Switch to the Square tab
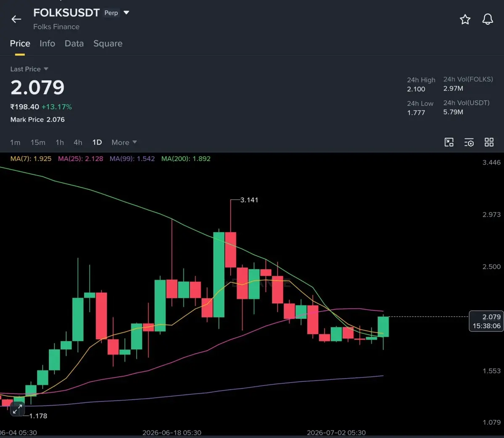Viewport: 504px width, 438px height. point(108,43)
